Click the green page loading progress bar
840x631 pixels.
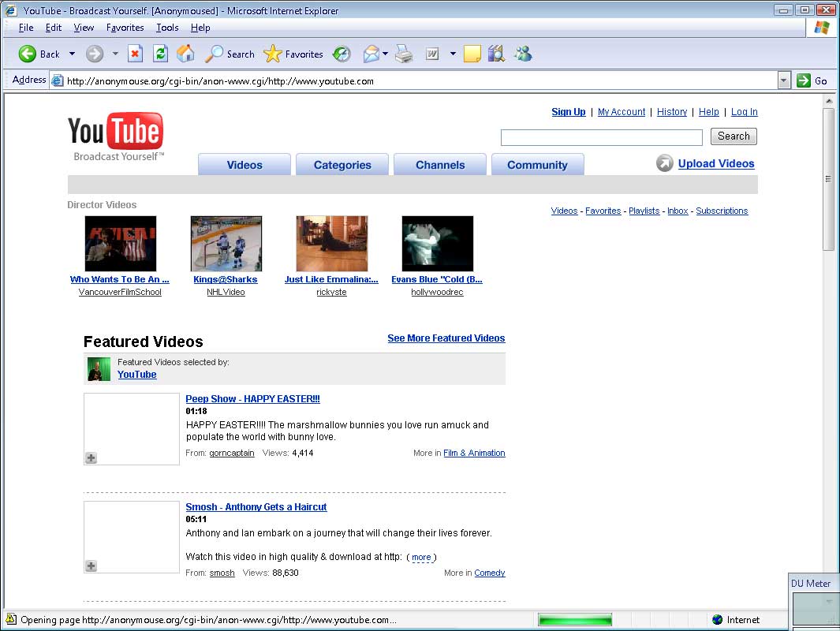[x=575, y=620]
